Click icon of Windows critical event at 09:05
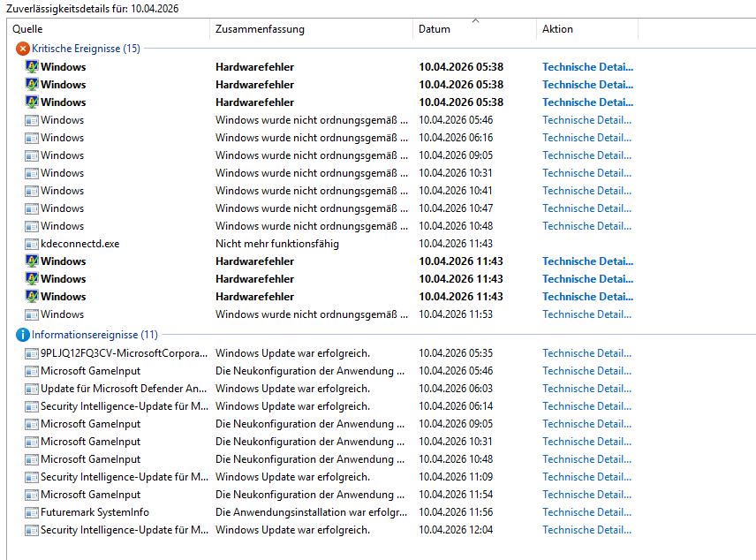756x560 pixels. (32, 155)
